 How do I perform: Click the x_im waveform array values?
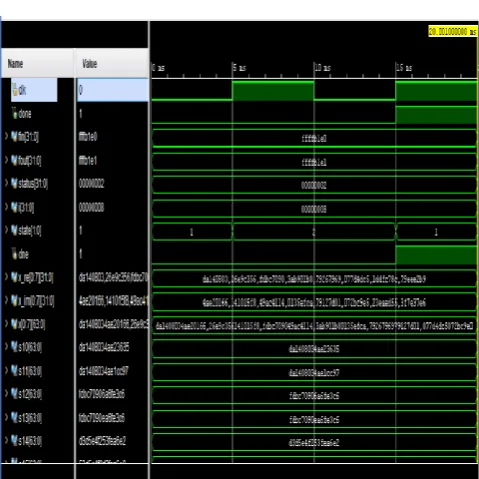coord(314,303)
